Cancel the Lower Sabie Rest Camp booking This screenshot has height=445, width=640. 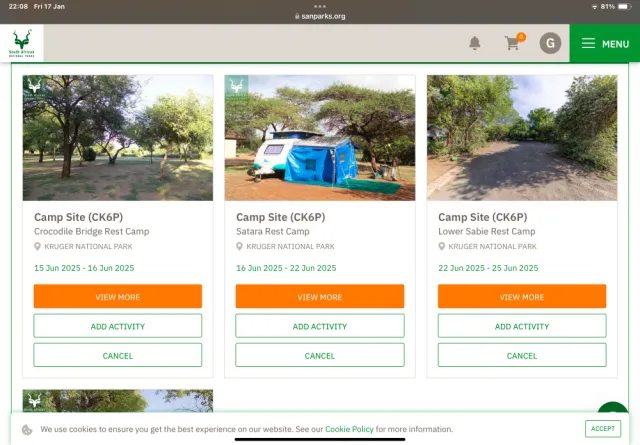(x=522, y=355)
